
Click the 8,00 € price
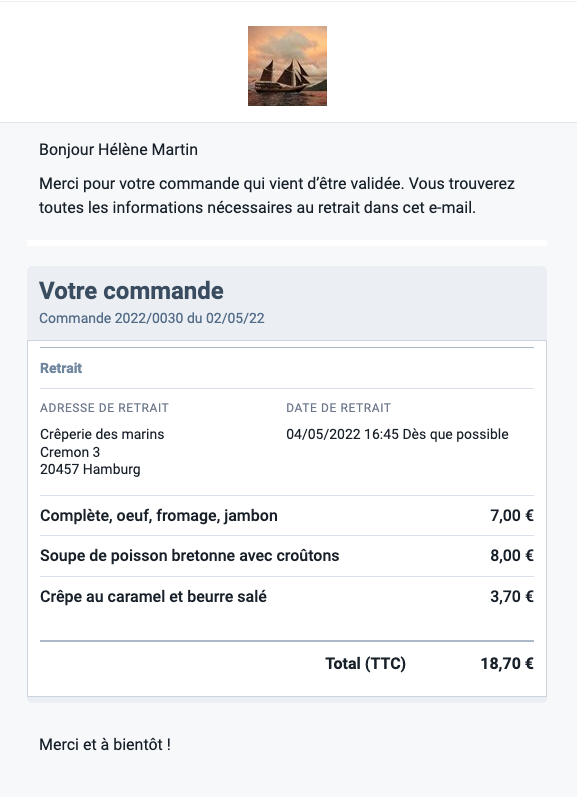pyautogui.click(x=512, y=556)
